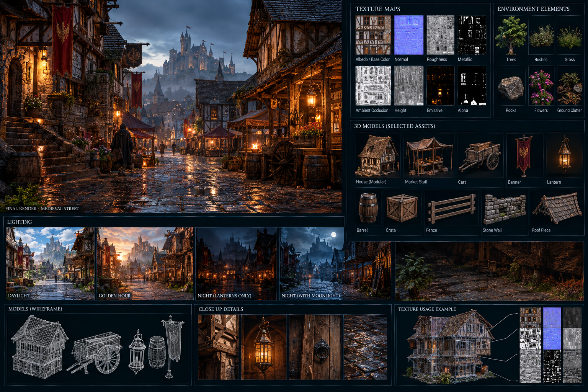Select the House (Modular) 3D model
588x392 pixels.
click(x=377, y=156)
